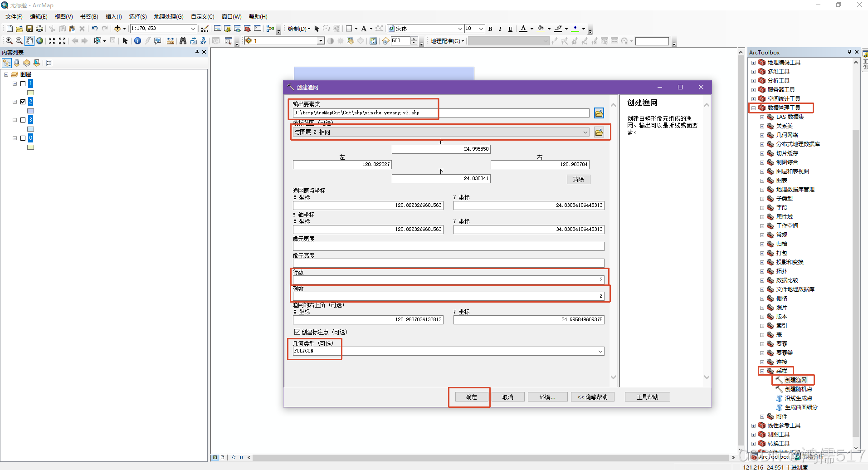
Task: Click the 工具帮助 button
Action: [647, 397]
